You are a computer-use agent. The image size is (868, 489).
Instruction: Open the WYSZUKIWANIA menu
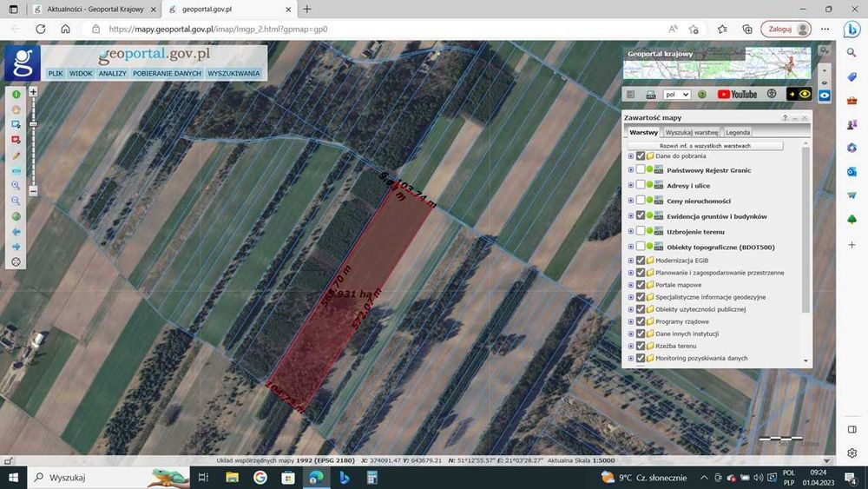(233, 73)
